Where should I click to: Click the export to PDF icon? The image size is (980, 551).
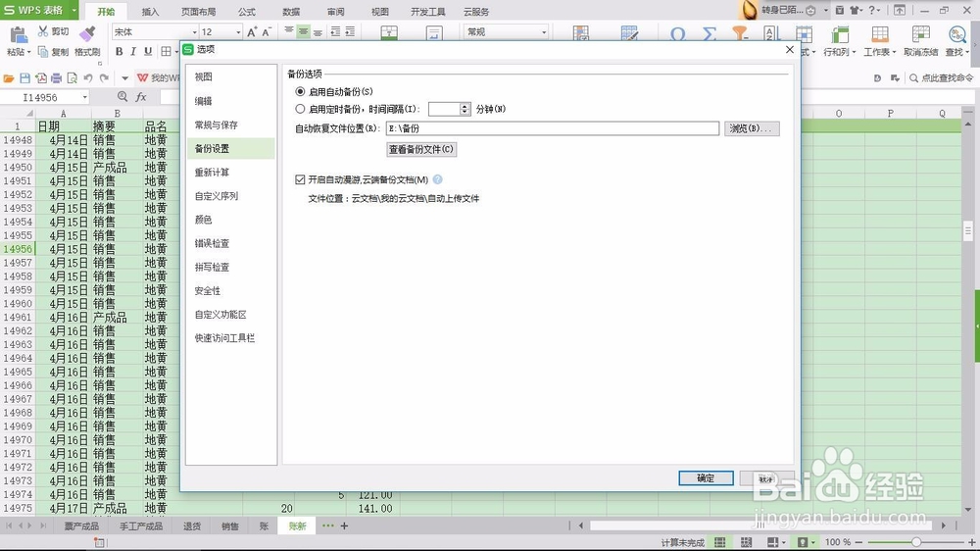tap(40, 78)
